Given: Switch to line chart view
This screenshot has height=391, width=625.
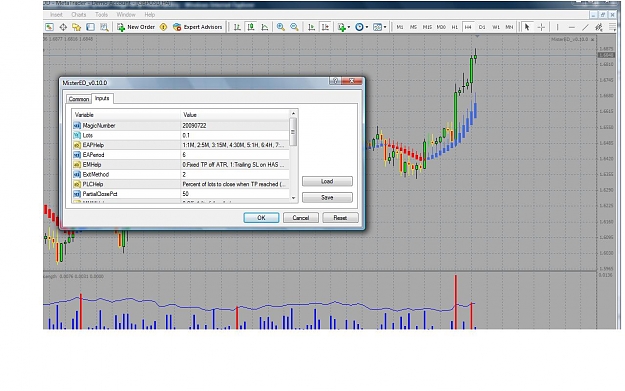Looking at the screenshot, I should (x=265, y=27).
